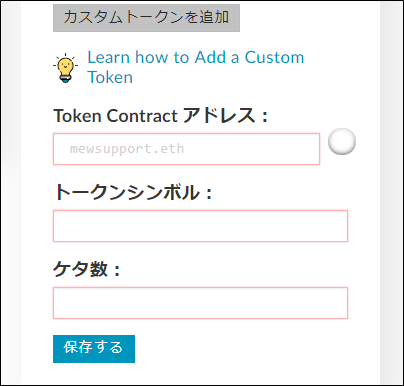
Task: Click the lightbulb tip icon
Action: pos(65,68)
